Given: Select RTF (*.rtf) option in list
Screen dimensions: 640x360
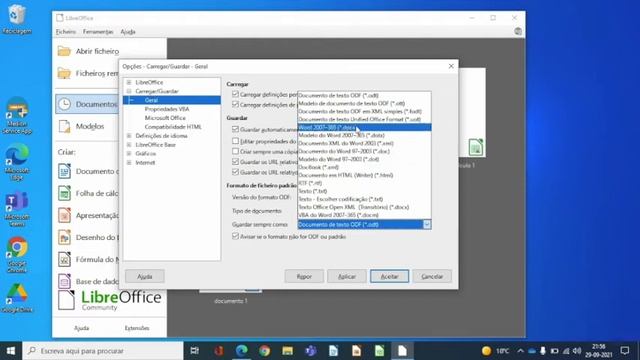Looking at the screenshot, I should (x=364, y=183).
